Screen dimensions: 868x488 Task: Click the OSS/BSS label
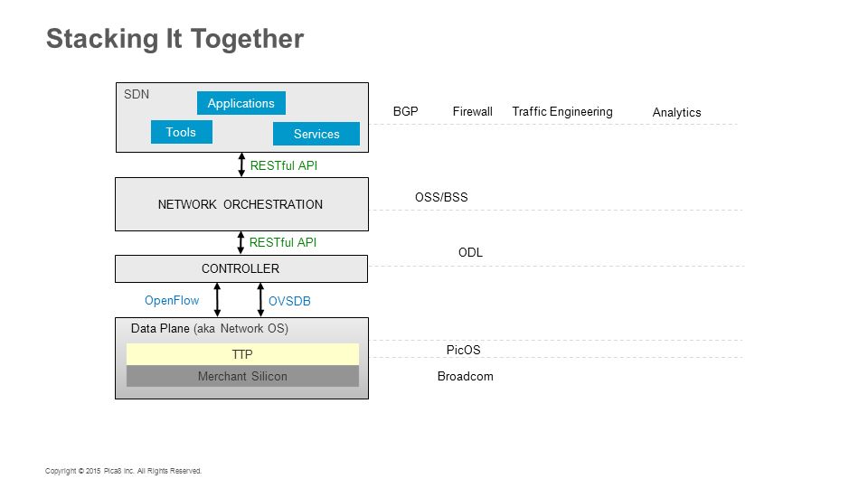point(441,198)
